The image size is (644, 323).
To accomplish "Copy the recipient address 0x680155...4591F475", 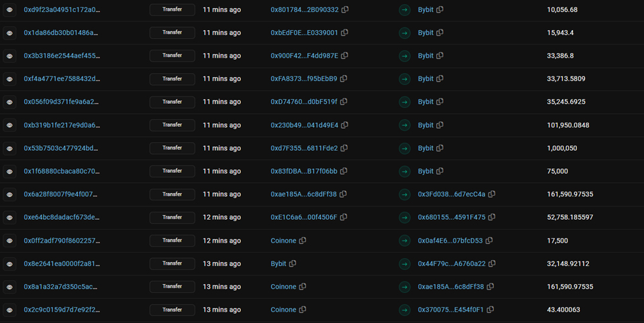I will click(x=492, y=217).
